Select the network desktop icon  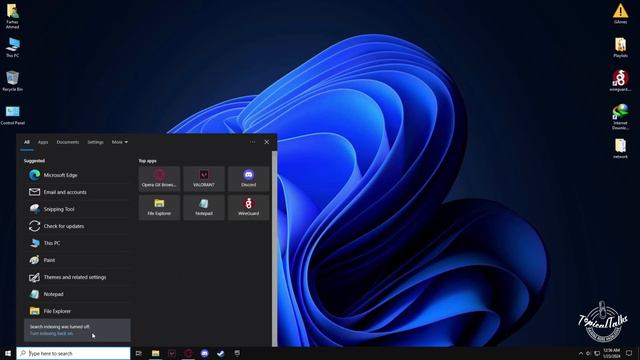pos(620,148)
